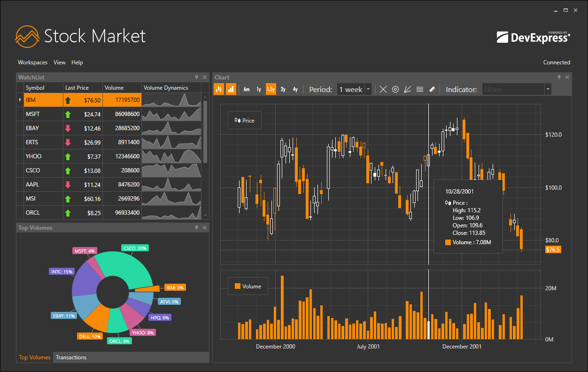Click the WatchList vertical scrollbar thumb

pyautogui.click(x=205, y=131)
